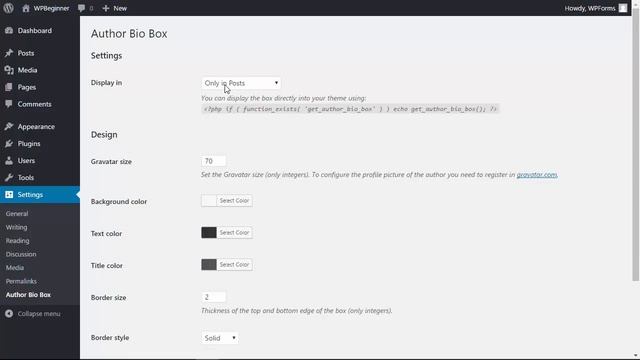Screen dimensions: 640x360
Task: Click the Tools wrench icon
Action: 9,178
